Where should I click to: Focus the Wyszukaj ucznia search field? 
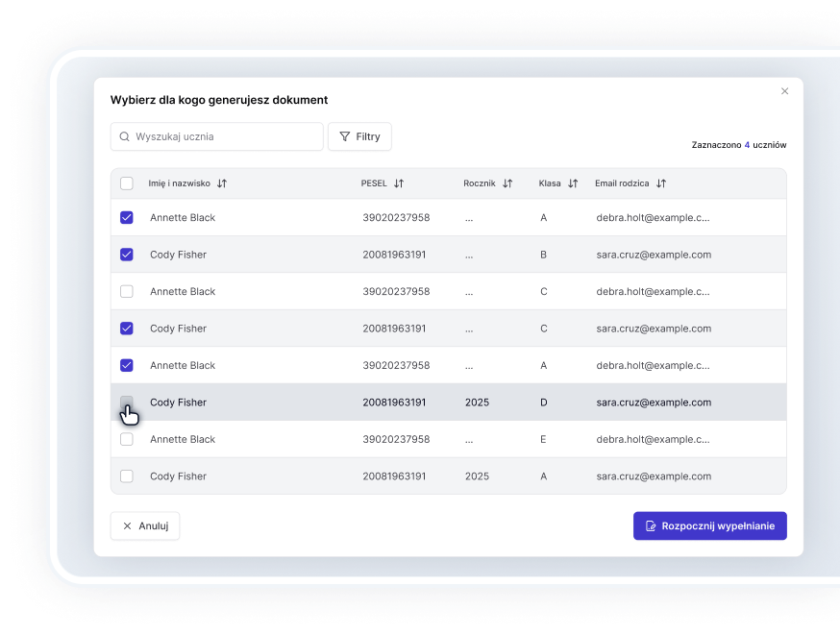coord(226,136)
